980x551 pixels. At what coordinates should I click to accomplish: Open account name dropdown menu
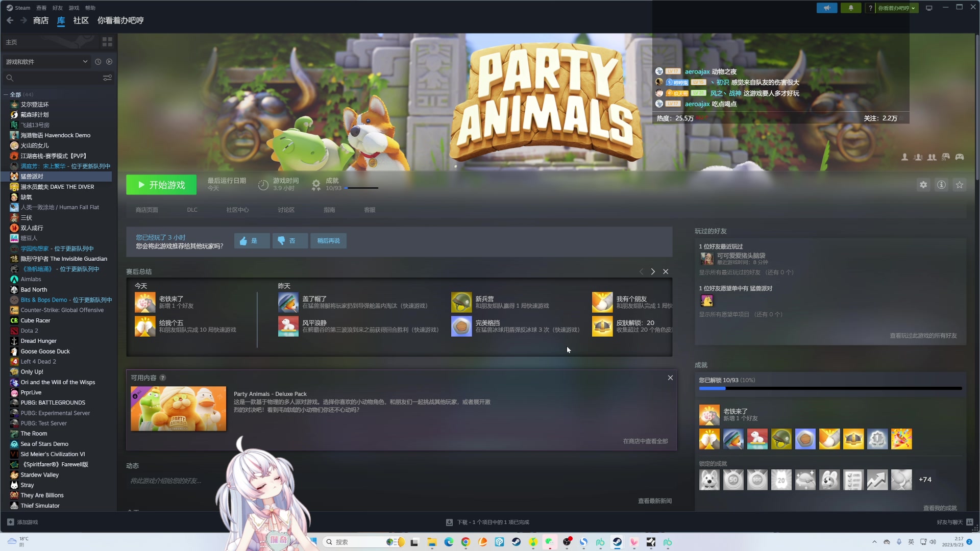[x=897, y=8]
